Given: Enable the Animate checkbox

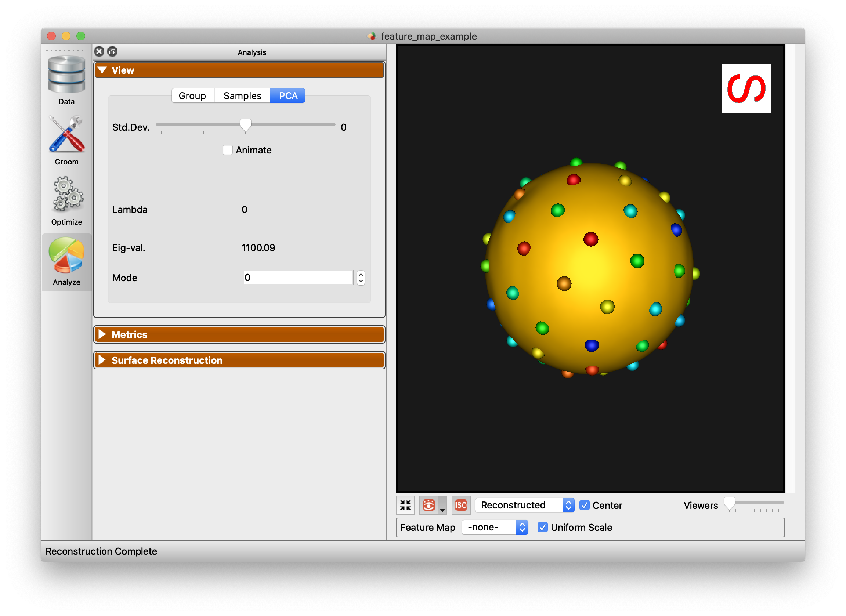Looking at the screenshot, I should click(x=228, y=150).
